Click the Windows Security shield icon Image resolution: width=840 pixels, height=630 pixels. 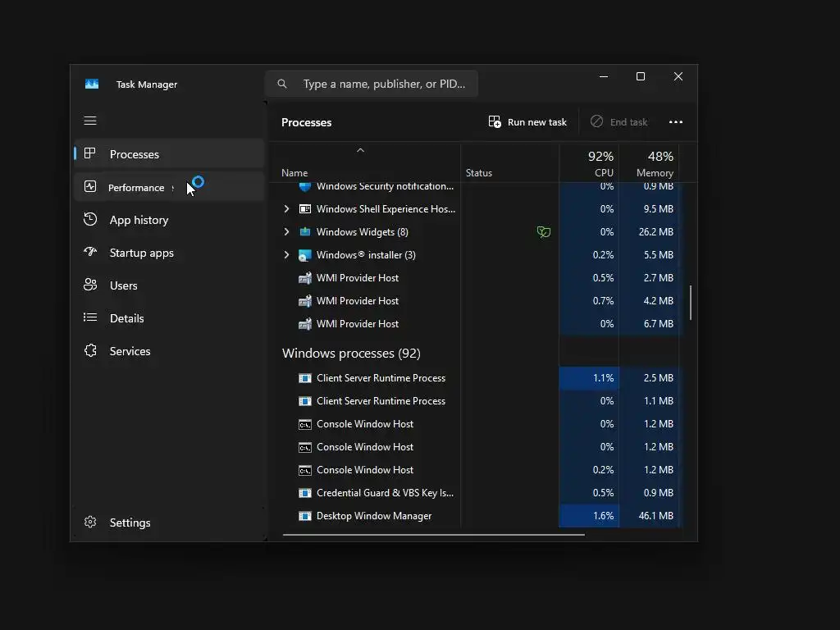(x=305, y=187)
